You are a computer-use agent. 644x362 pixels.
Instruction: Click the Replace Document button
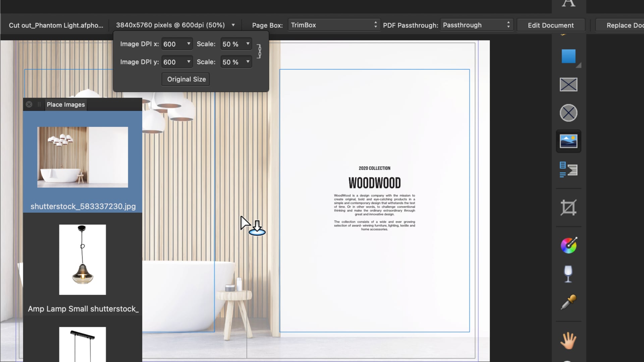tap(620, 25)
